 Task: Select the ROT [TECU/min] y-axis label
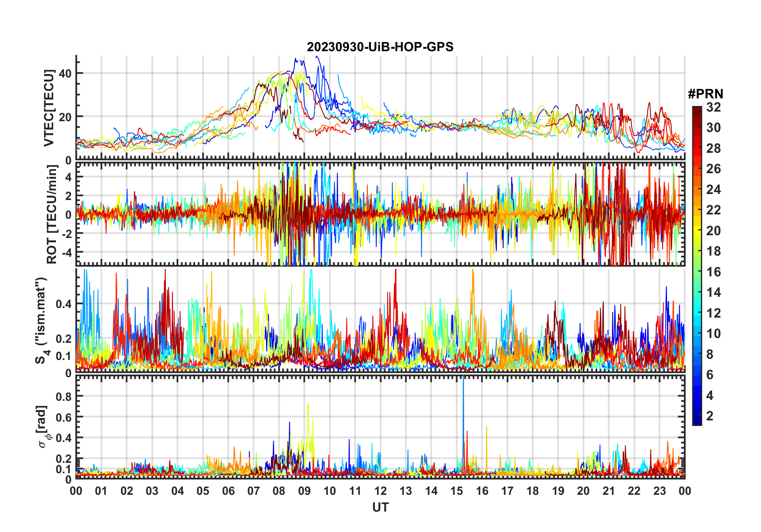pos(52,214)
